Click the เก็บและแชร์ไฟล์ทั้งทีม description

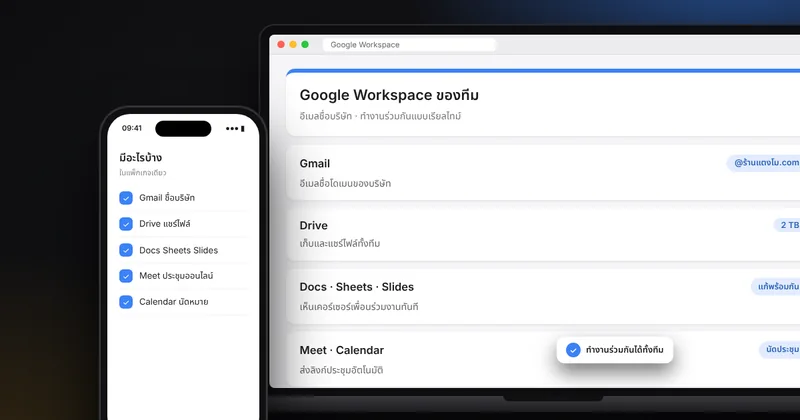click(x=340, y=243)
